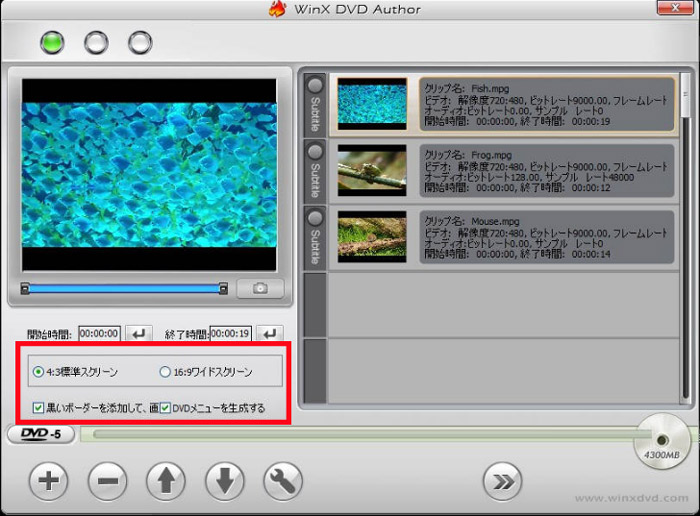This screenshot has height=516, width=700.
Task: Confirm the start time with enter button
Action: 139,333
